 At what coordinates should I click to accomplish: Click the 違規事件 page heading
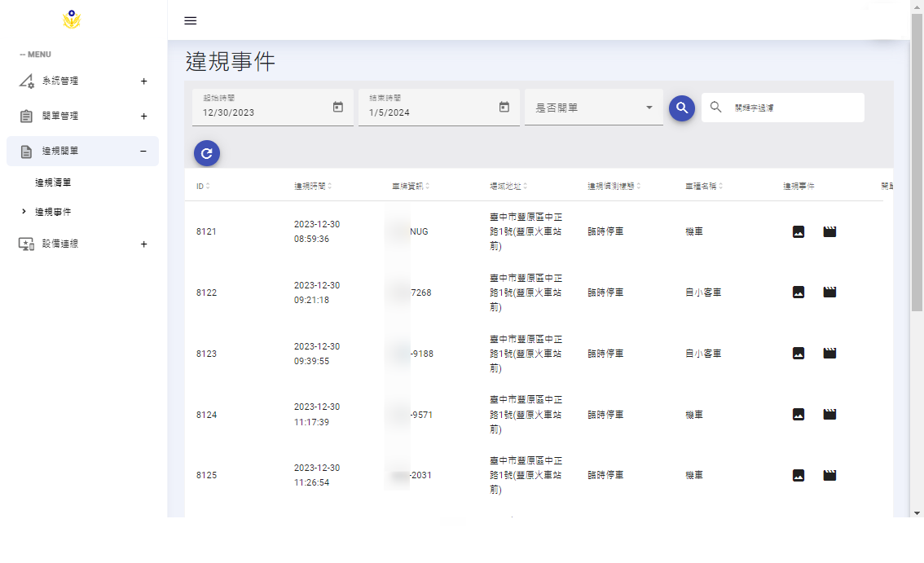click(x=231, y=61)
